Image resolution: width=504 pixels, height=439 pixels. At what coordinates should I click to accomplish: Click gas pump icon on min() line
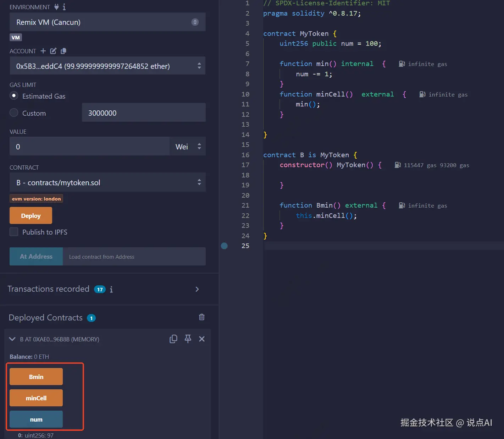click(x=401, y=64)
